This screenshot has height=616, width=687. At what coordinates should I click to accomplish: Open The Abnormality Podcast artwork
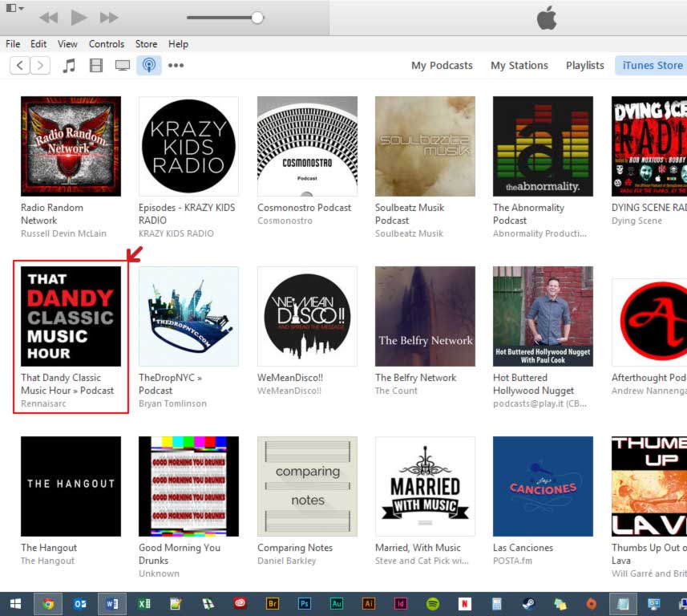(543, 147)
